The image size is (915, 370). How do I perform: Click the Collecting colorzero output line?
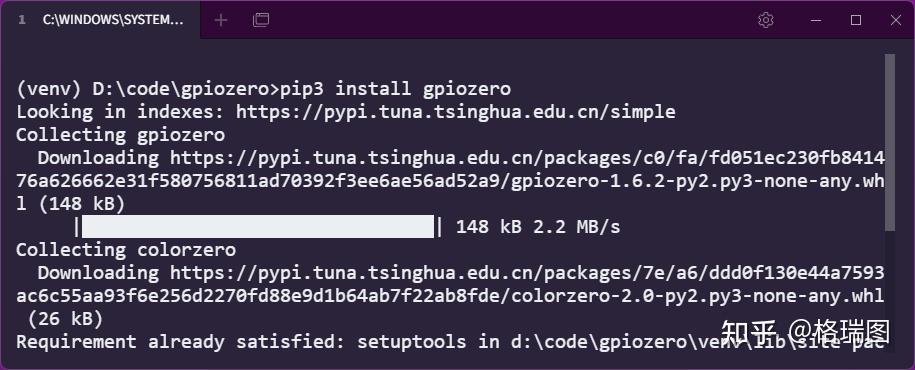tap(126, 250)
